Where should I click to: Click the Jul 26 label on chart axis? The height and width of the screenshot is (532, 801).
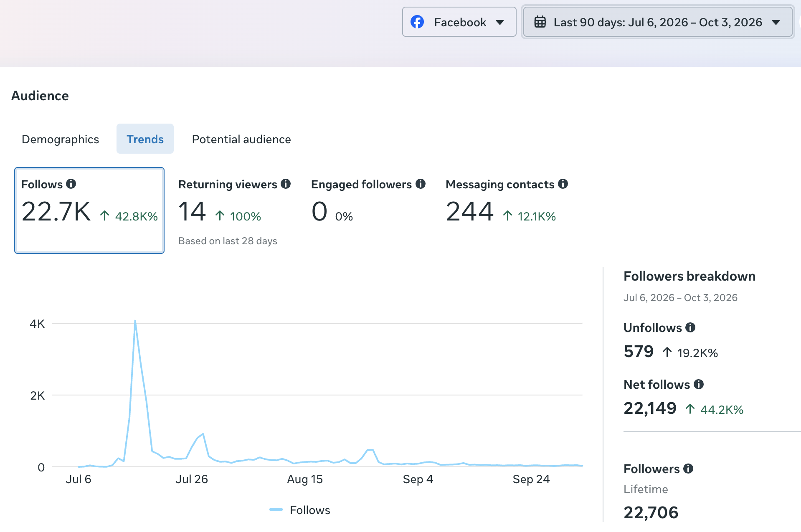click(192, 479)
